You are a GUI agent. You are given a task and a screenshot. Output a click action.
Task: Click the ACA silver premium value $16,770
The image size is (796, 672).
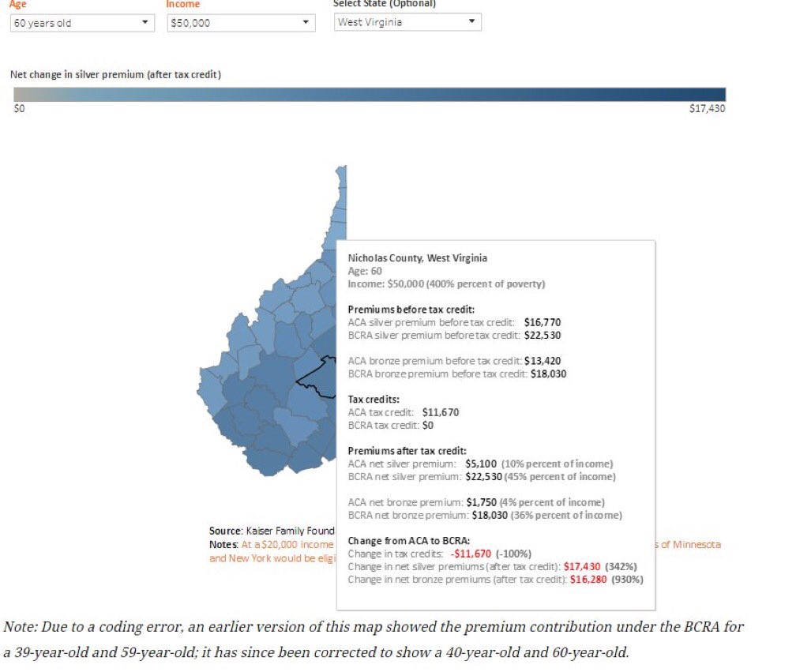[543, 322]
